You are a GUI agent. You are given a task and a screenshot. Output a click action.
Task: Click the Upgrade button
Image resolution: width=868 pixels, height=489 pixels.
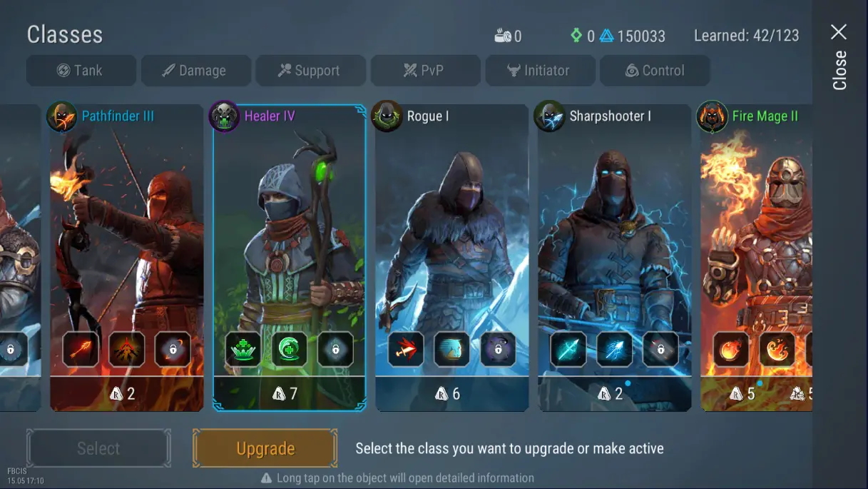pos(265,448)
